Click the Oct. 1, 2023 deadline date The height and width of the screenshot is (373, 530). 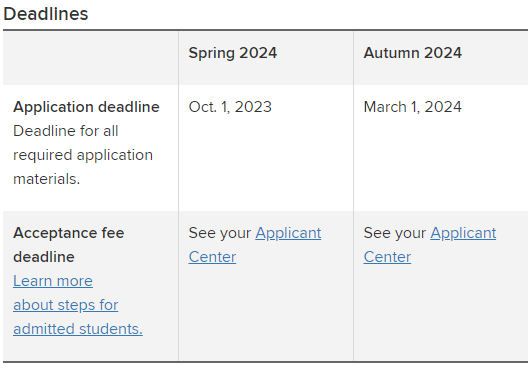[x=230, y=107]
